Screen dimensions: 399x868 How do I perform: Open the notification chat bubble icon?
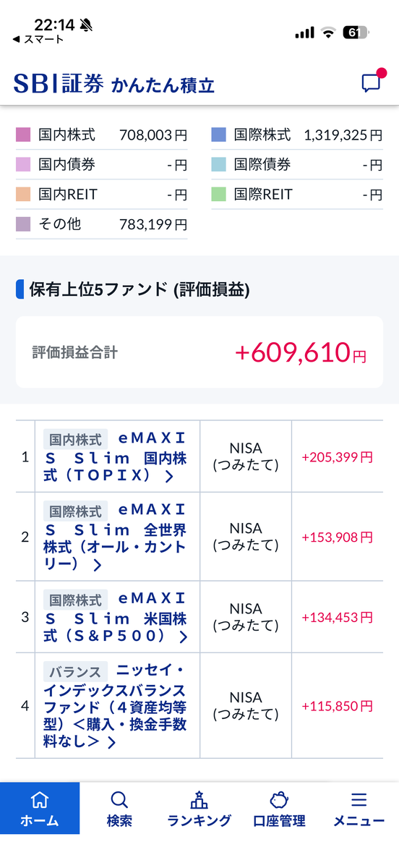372,82
